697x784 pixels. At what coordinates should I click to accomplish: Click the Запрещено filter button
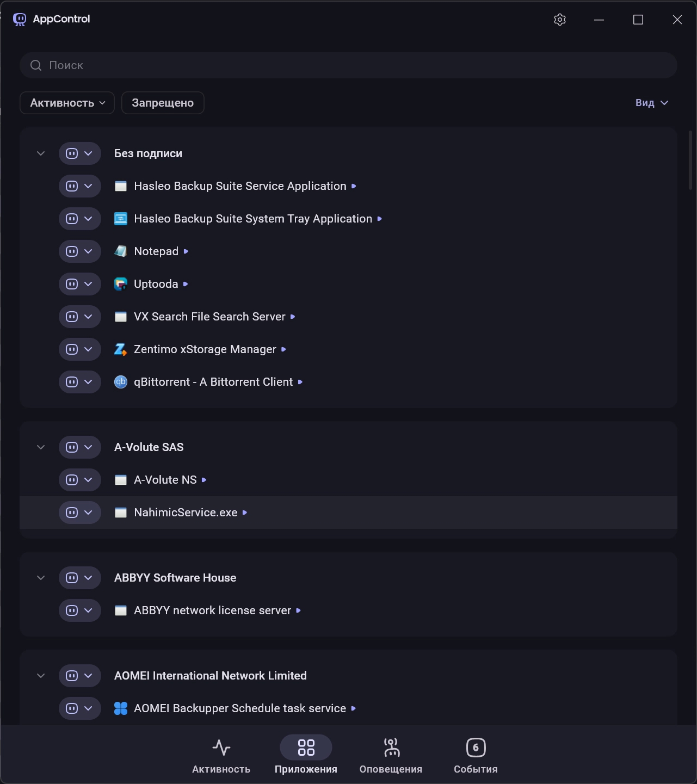pyautogui.click(x=163, y=103)
